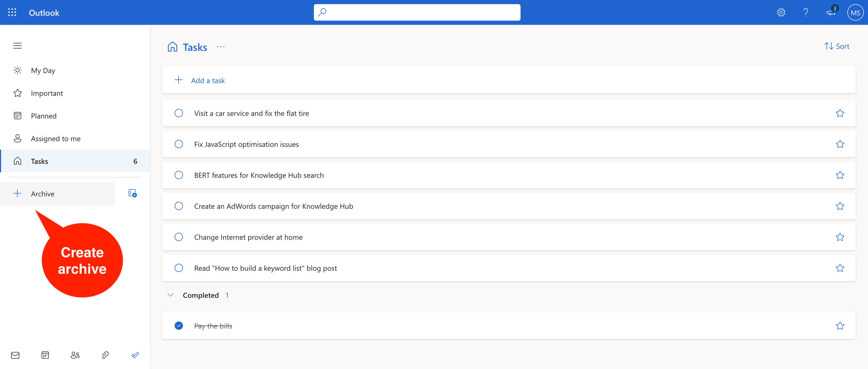Switch to the Important list
The height and width of the screenshot is (369, 868).
click(x=47, y=93)
